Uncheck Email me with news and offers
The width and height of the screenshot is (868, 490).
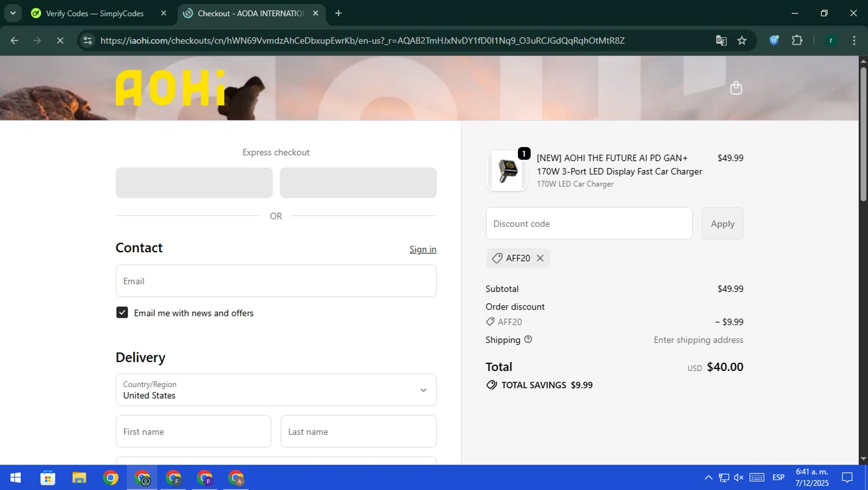click(122, 312)
